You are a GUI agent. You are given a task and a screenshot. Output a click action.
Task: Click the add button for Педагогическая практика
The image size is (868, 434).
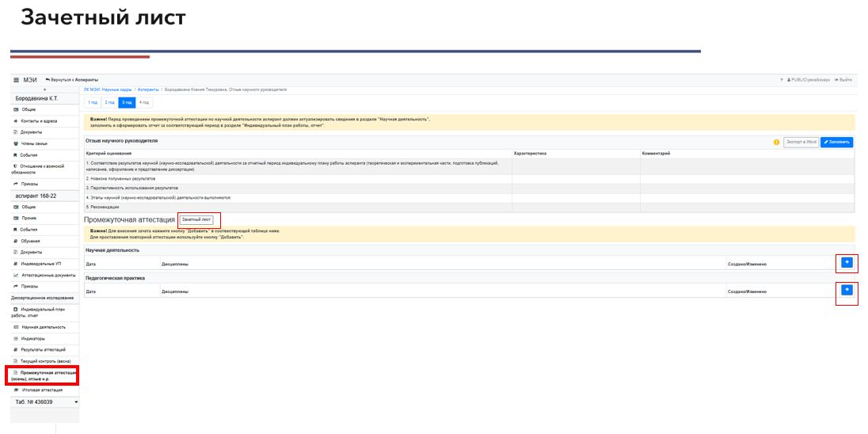[847, 291]
